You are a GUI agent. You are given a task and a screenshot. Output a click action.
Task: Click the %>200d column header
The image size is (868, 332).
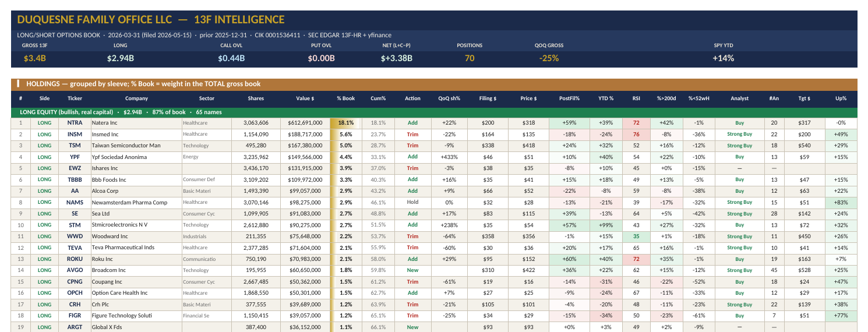666,98
